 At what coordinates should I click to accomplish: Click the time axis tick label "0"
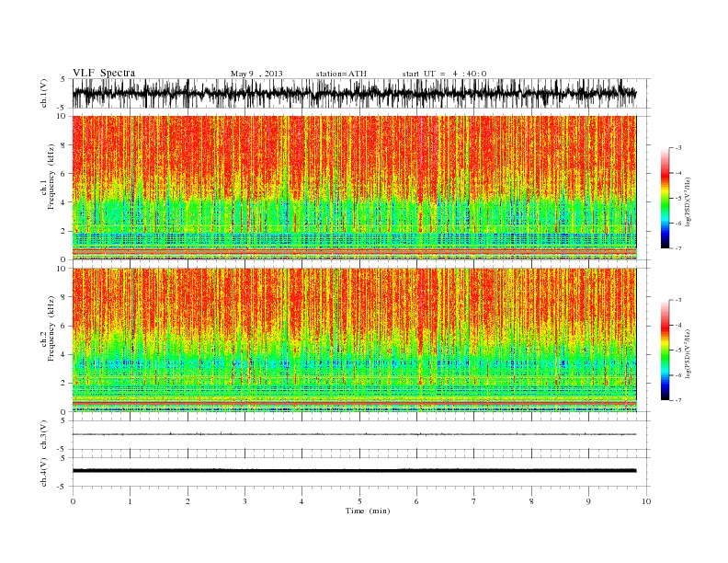tap(73, 501)
